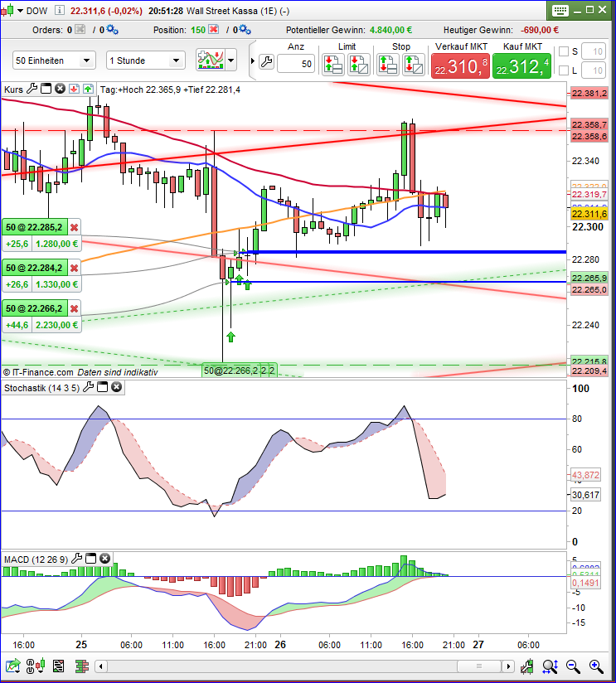Expand the indicator templates dropdown arrow

click(x=230, y=61)
